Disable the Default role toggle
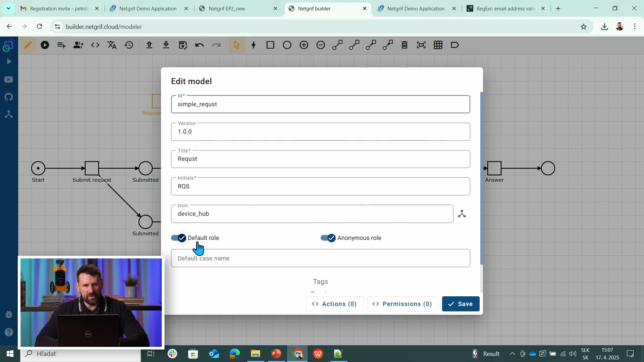The width and height of the screenshot is (644, 362). click(179, 238)
